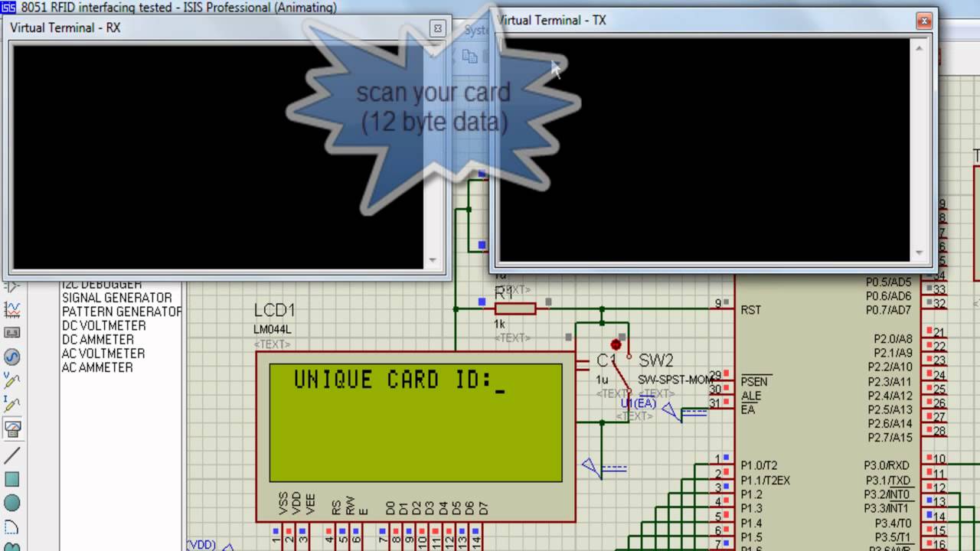
Task: Click the LCD showing UNIQUE CARD ID
Action: point(416,422)
